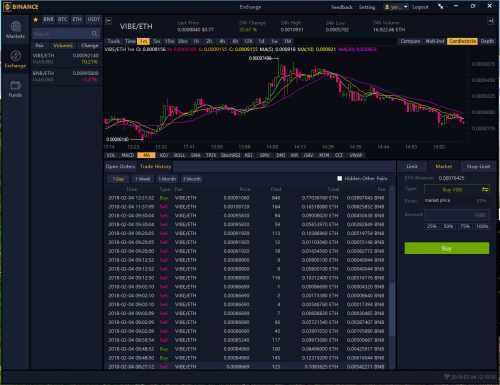Select the VIBE/ETH pair row

point(66,59)
